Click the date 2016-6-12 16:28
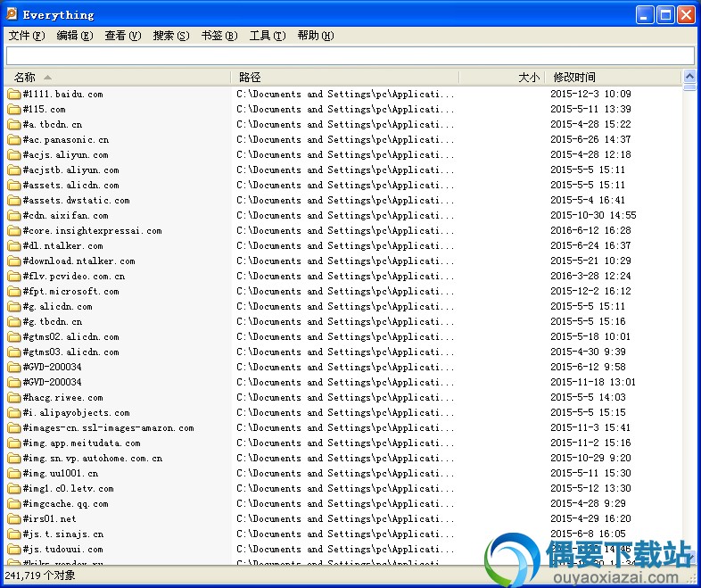 click(x=590, y=231)
